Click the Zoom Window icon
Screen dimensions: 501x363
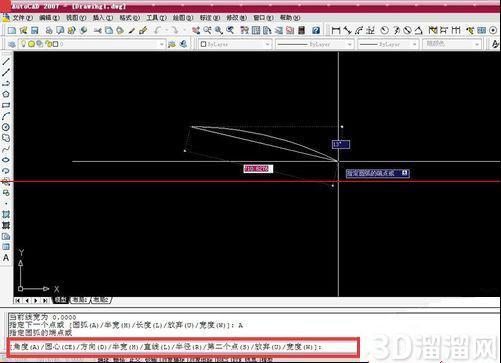(x=219, y=31)
